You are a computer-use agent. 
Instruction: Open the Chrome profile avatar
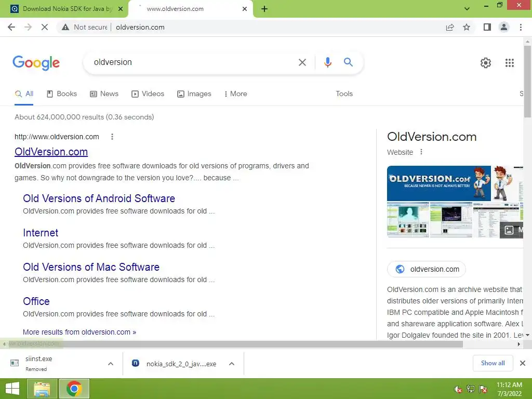504,27
